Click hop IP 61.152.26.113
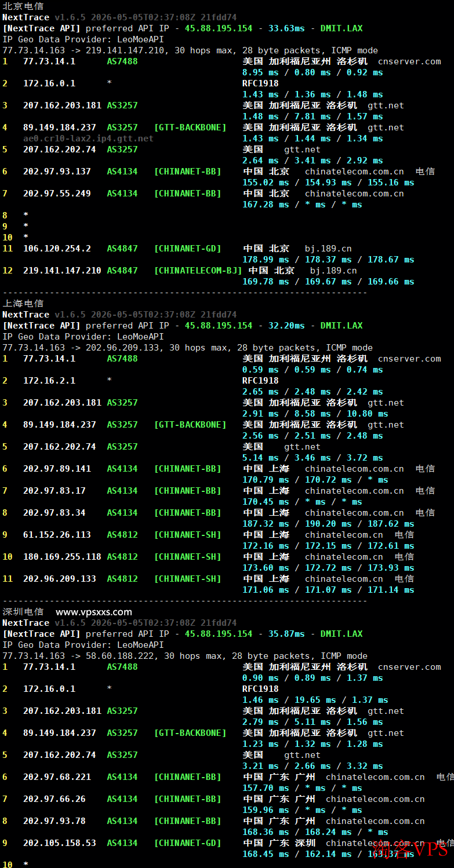The width and height of the screenshot is (454, 868). 57,534
